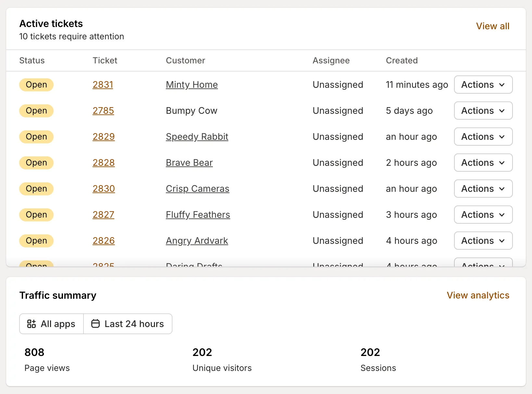Visit Minty Home customer page
This screenshot has height=394, width=532.
point(192,85)
